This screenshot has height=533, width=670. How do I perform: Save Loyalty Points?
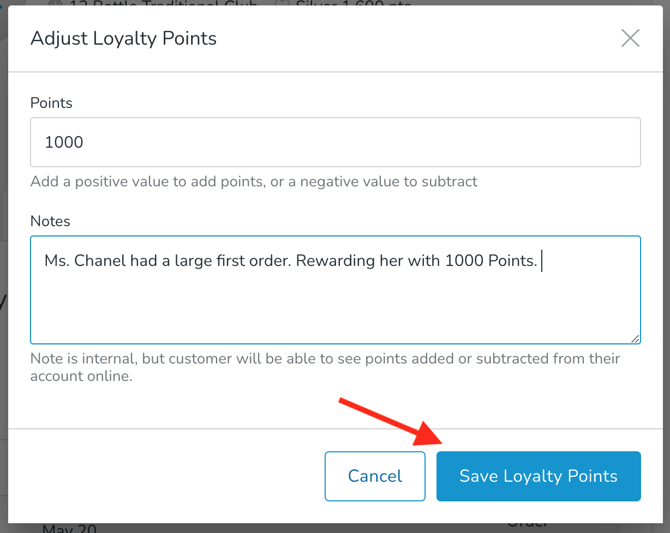pos(538,476)
